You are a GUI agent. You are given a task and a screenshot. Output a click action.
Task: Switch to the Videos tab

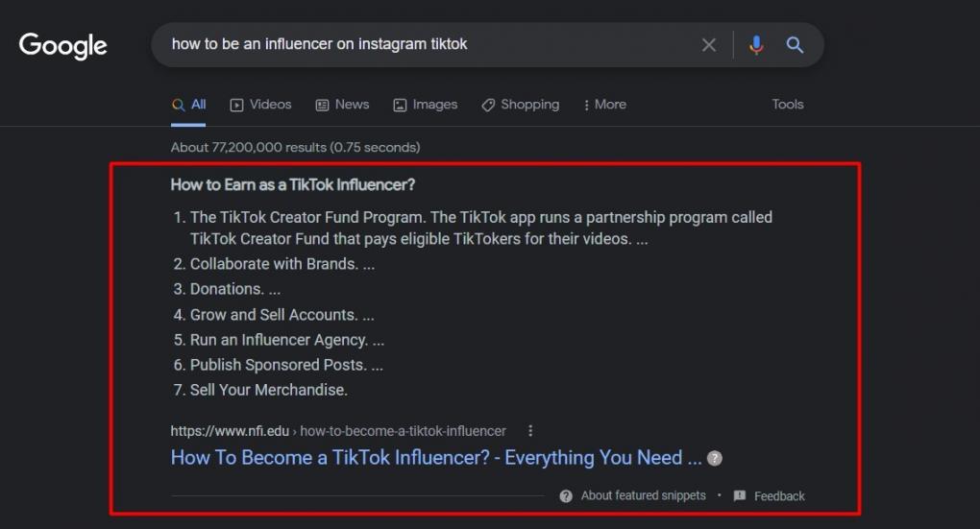click(x=260, y=105)
